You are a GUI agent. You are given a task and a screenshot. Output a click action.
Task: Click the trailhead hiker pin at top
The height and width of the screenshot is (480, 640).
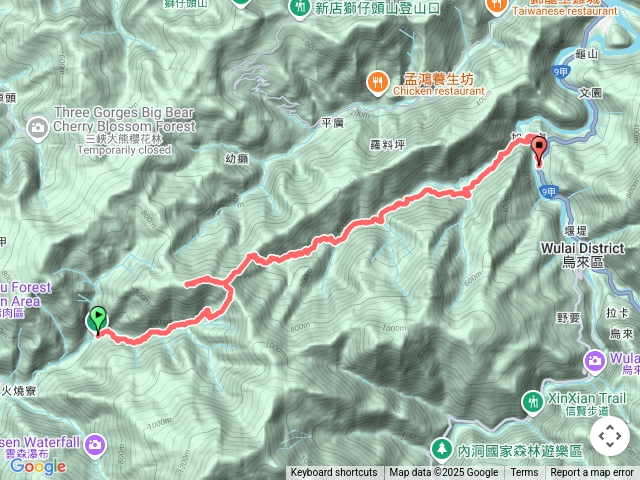point(300,8)
